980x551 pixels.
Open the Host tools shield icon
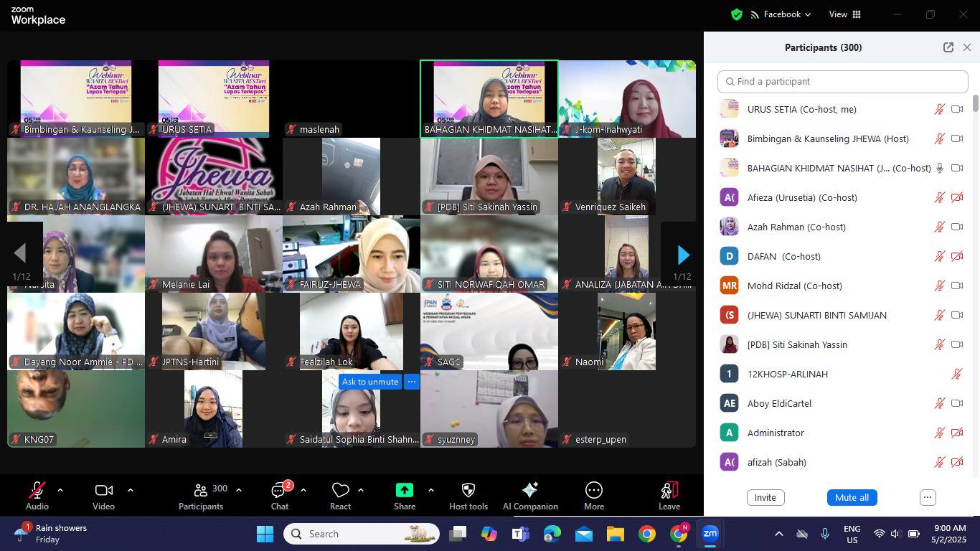[x=468, y=490]
